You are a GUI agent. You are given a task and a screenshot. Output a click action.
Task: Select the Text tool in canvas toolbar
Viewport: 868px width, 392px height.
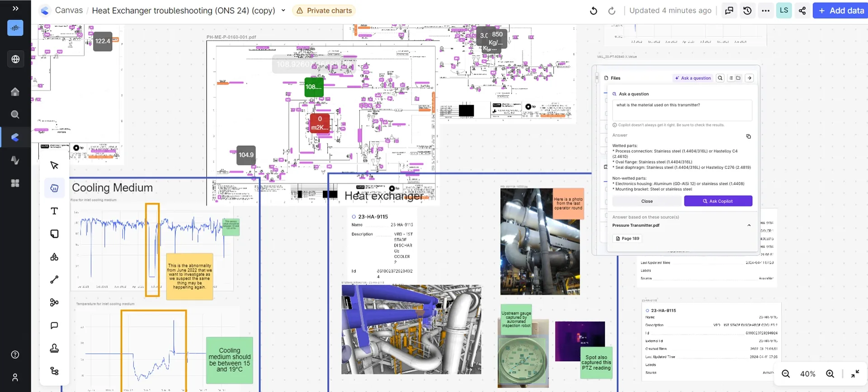tap(54, 211)
